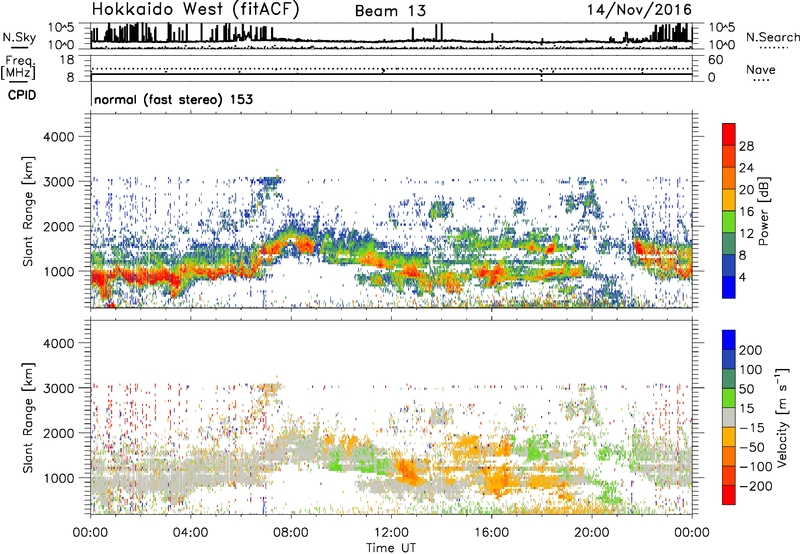Pick the blue Velocity segment above 200
Image resolution: width=800 pixels, height=554 pixels.
point(729,340)
